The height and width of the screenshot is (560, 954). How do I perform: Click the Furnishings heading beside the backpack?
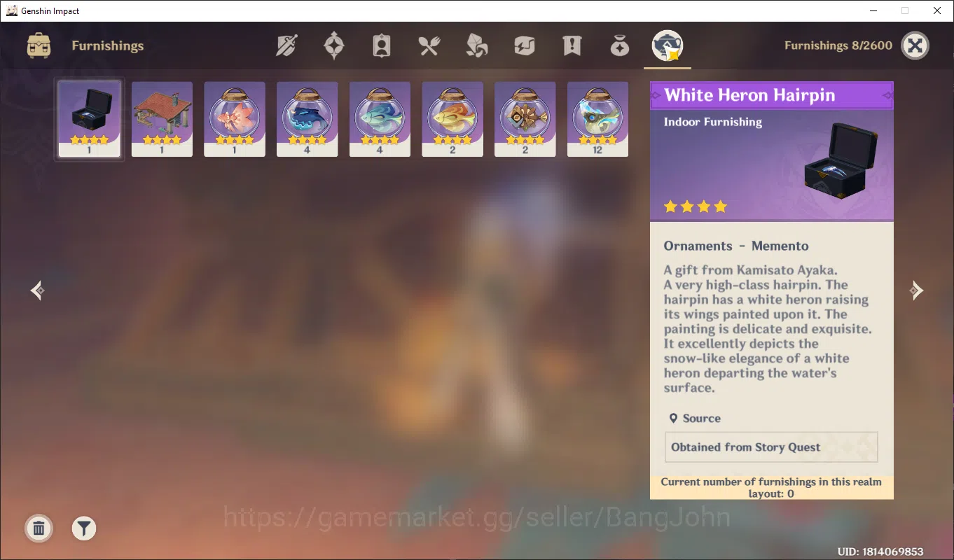[108, 45]
